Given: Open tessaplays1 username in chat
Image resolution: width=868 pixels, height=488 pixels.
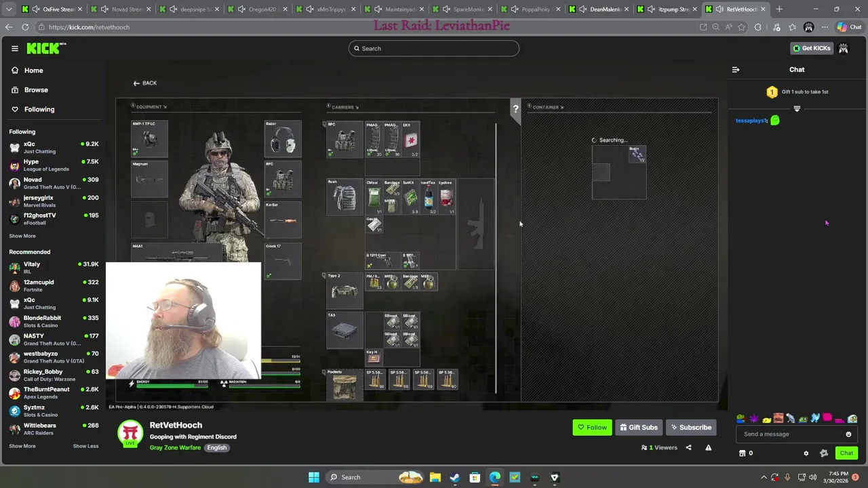Looking at the screenshot, I should tap(751, 121).
